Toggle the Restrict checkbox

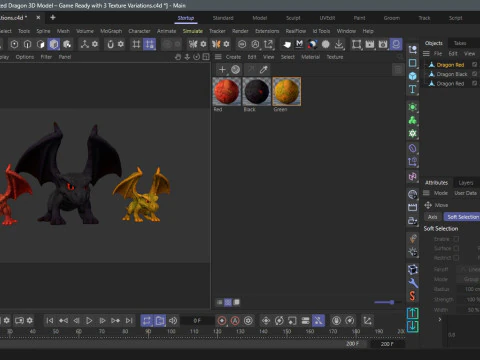pos(456,258)
